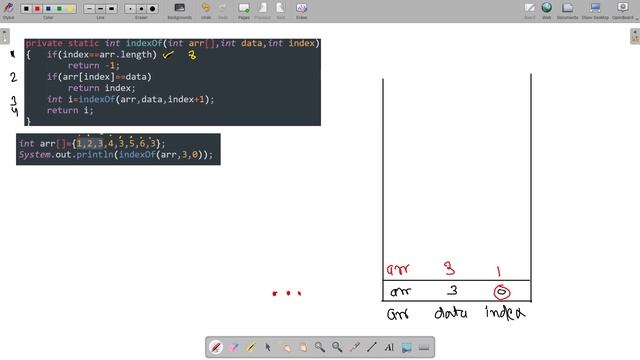Select the Laser pointer tool
The height and width of the screenshot is (360, 640).
tap(354, 347)
